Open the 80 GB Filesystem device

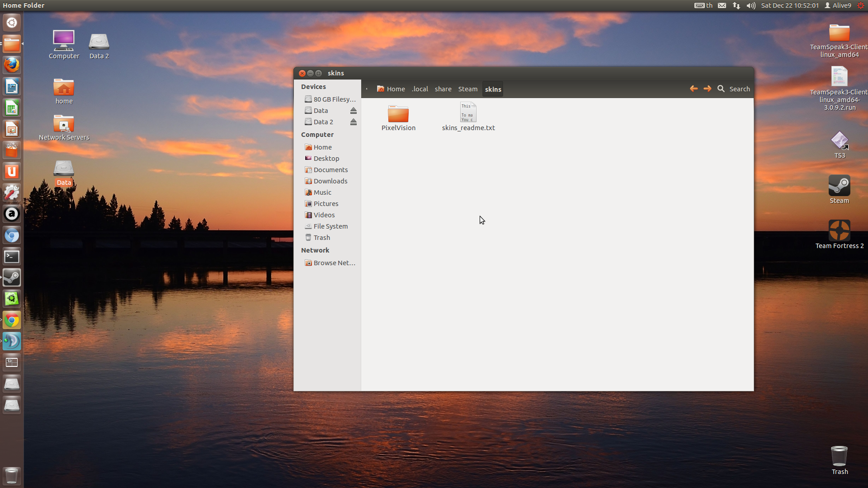click(334, 99)
